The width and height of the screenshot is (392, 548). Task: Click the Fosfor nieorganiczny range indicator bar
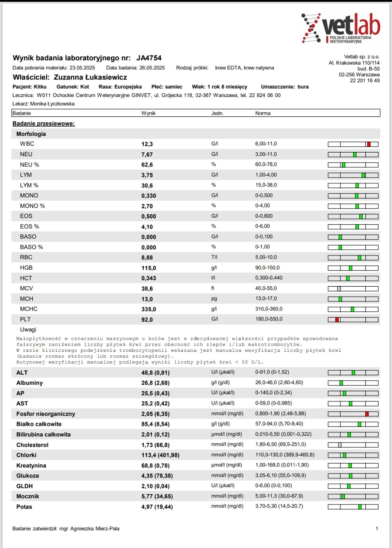pyautogui.click(x=353, y=414)
